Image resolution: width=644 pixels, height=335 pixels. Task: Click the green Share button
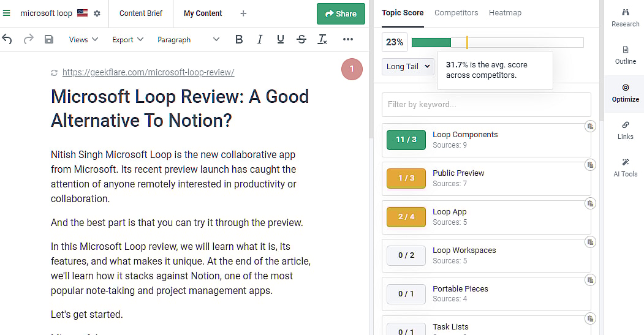coord(341,13)
